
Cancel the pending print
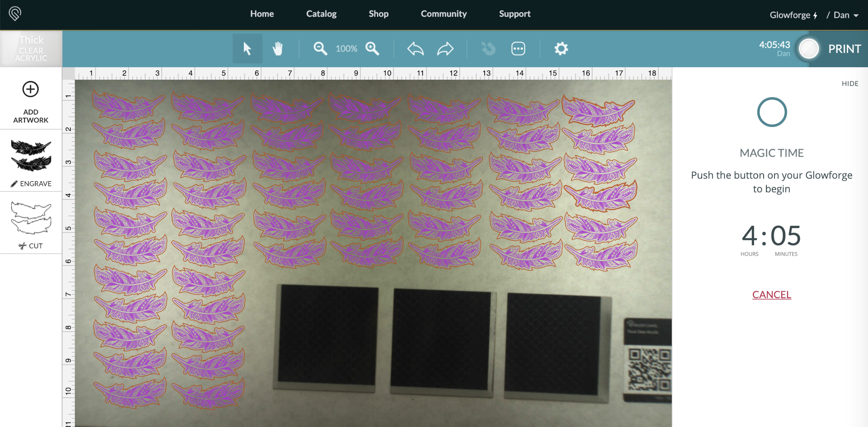coord(771,295)
